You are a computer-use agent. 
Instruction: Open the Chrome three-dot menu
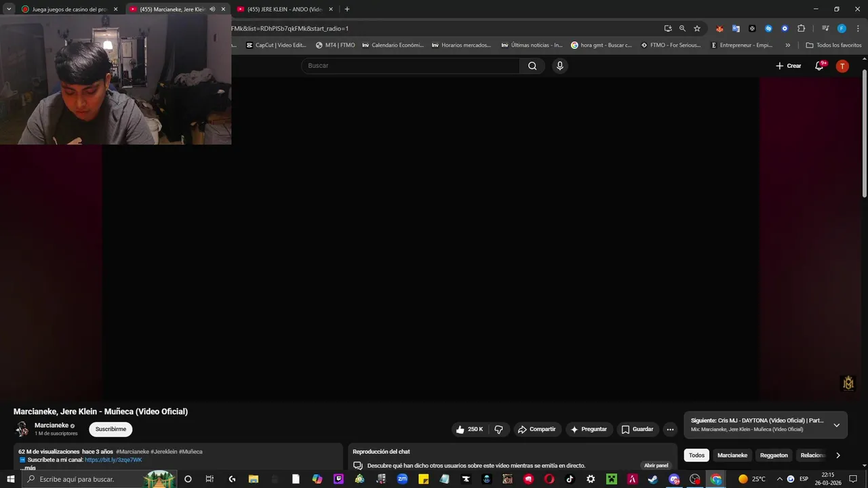tap(858, 28)
